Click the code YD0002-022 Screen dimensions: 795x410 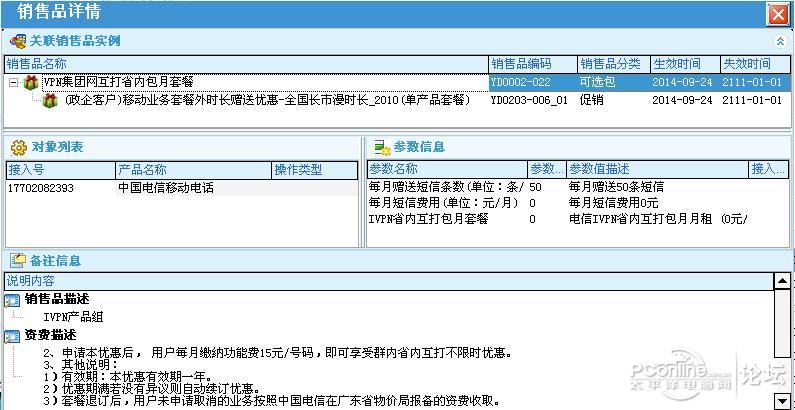click(x=520, y=82)
